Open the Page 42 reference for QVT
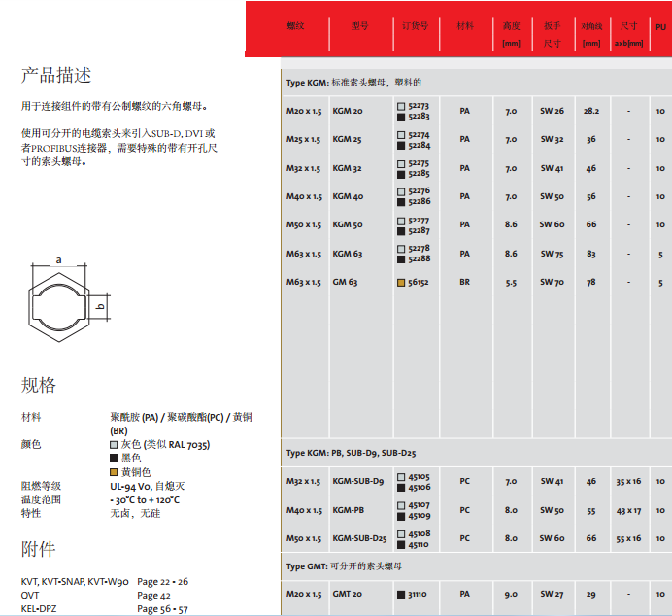Viewport: 672px width, 616px height. [153, 596]
